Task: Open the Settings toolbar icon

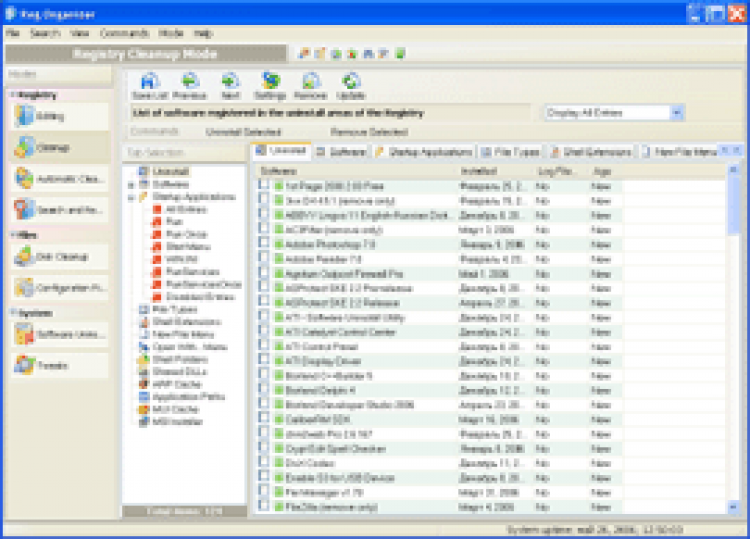Action: click(270, 86)
